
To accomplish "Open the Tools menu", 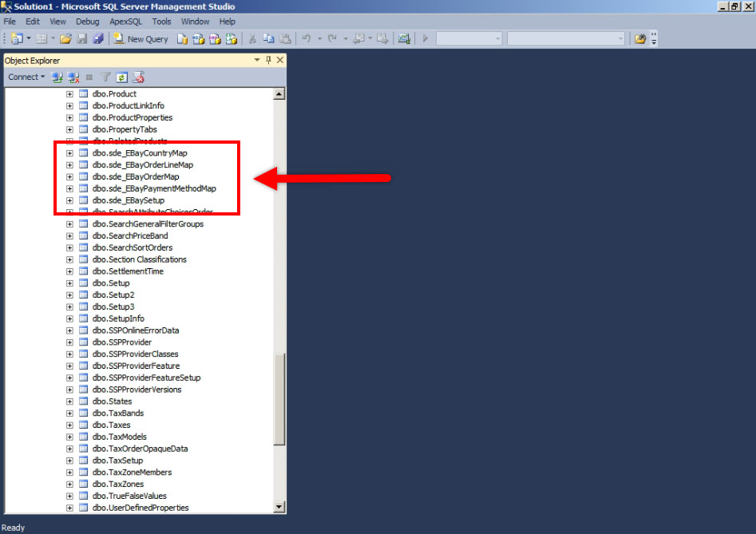I will pyautogui.click(x=161, y=22).
